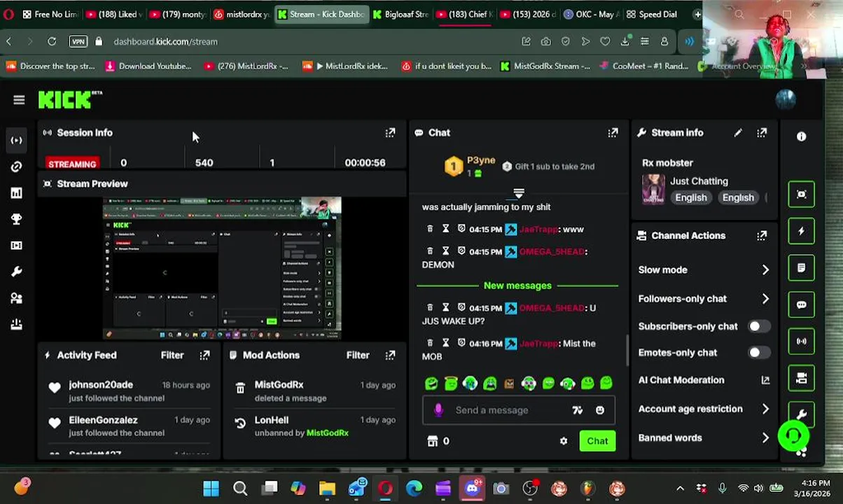The height and width of the screenshot is (504, 843).
Task: Open the chat settings gear icon
Action: [564, 441]
